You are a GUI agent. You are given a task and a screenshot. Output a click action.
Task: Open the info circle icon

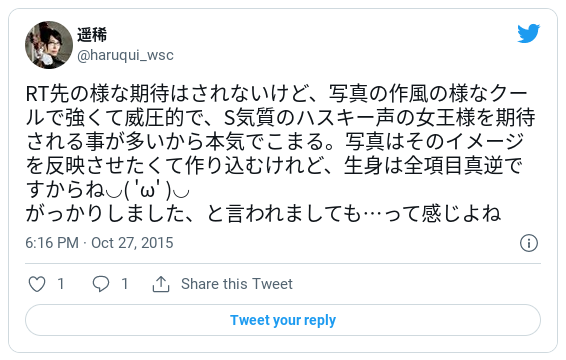(529, 243)
